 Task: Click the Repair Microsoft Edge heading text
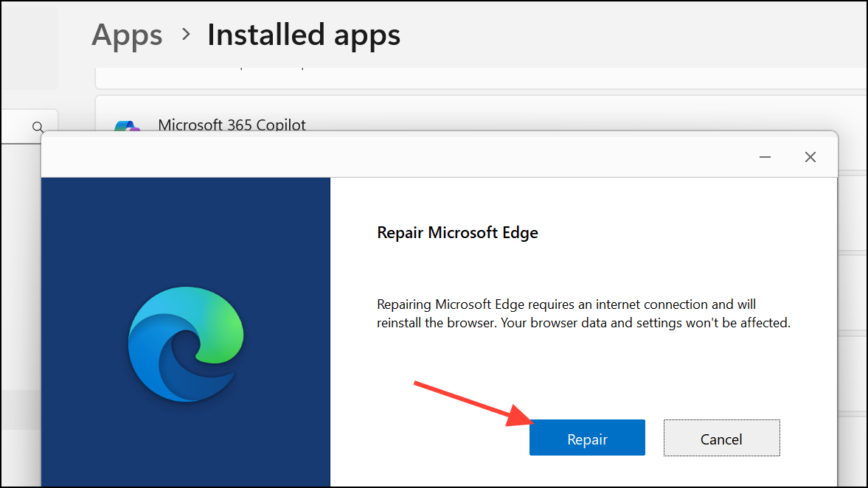[x=457, y=233]
